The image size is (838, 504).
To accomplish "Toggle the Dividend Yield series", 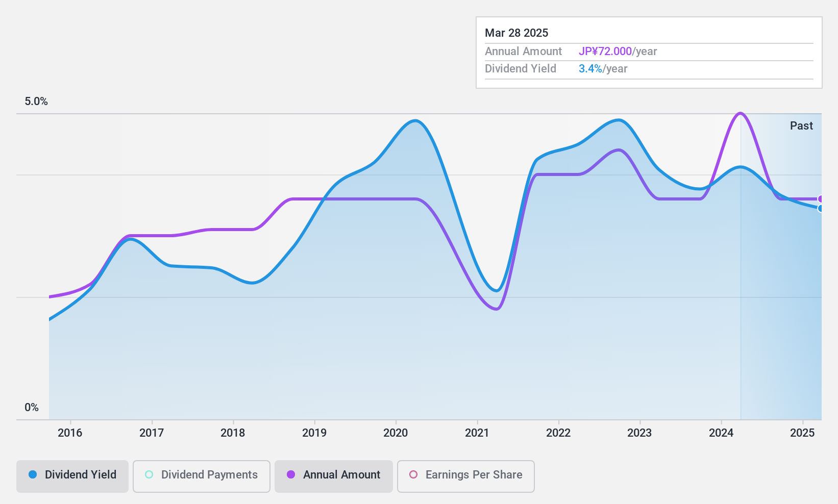I will click(x=72, y=476).
